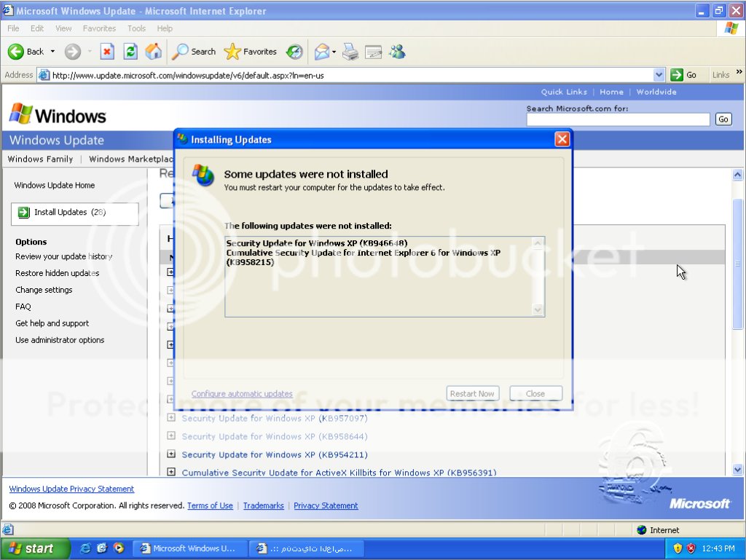Expand the KB958644 security update details
Image resolution: width=746 pixels, height=560 pixels.
[171, 436]
